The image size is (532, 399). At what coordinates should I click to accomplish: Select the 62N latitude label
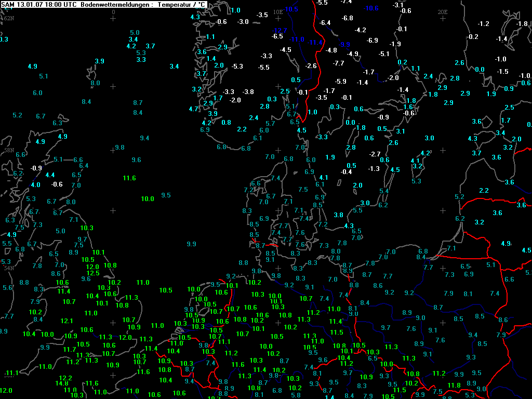9,18
